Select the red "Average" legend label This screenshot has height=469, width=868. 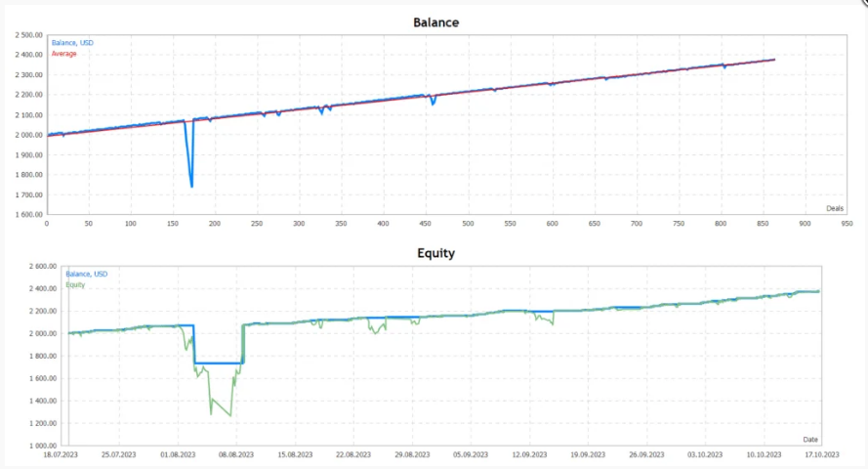tap(64, 54)
